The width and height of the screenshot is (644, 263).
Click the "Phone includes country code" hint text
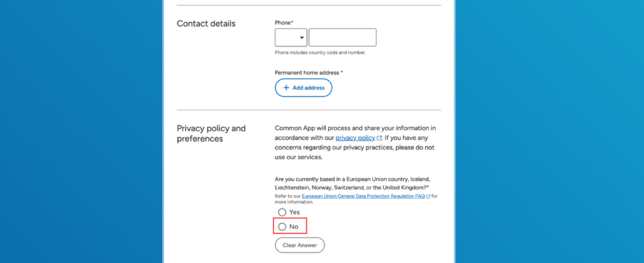tap(320, 53)
